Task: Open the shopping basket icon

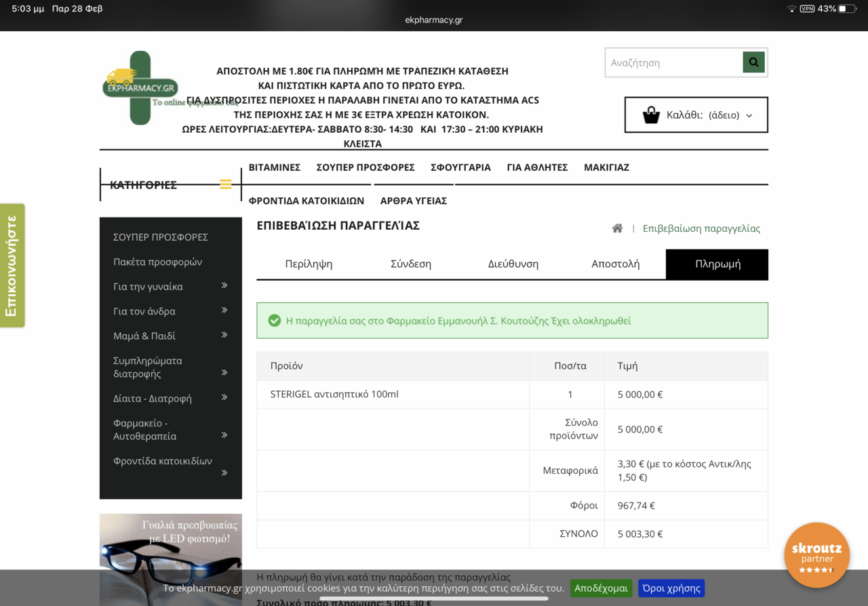Action: point(651,115)
